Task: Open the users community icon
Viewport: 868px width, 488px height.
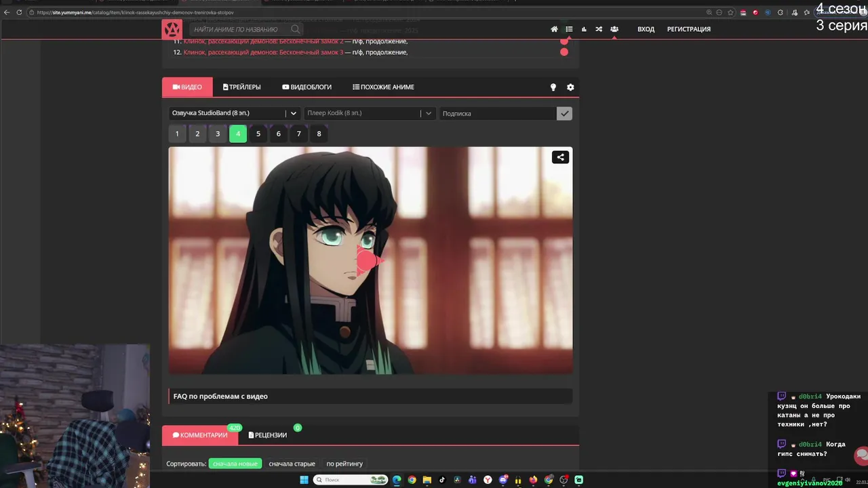Action: pyautogui.click(x=614, y=29)
